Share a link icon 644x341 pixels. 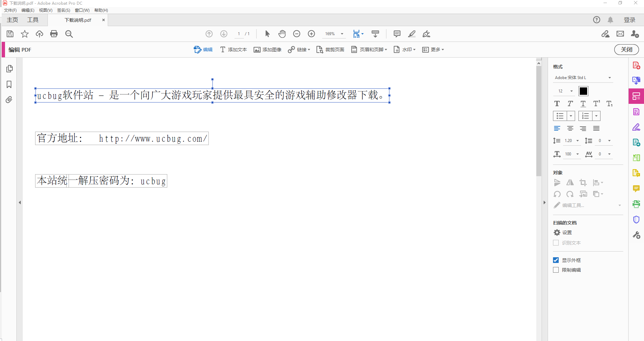point(605,34)
